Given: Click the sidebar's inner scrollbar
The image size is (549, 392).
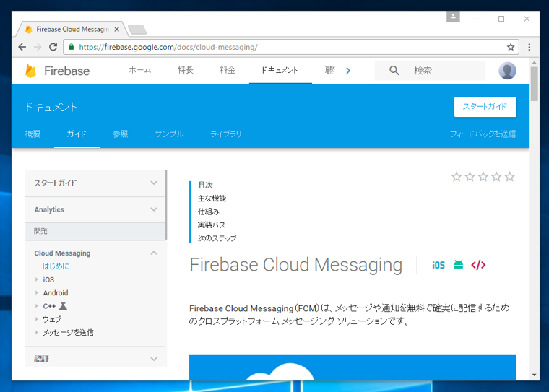Looking at the screenshot, I should click(166, 205).
